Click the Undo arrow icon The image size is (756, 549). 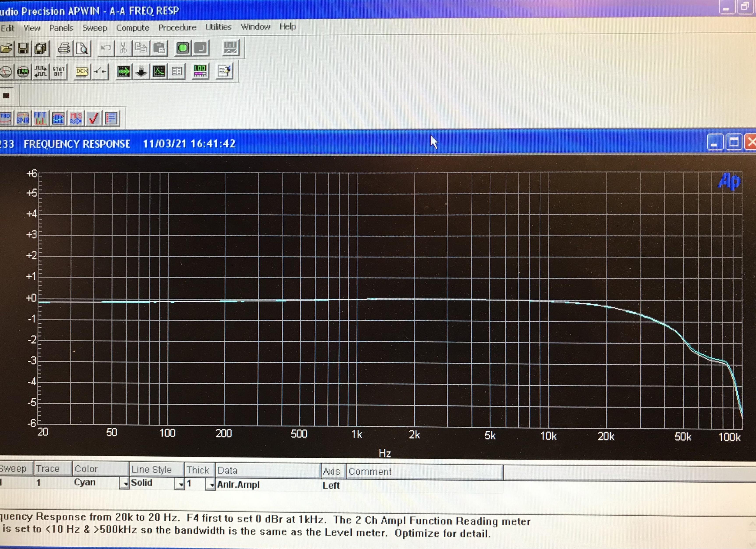point(106,48)
